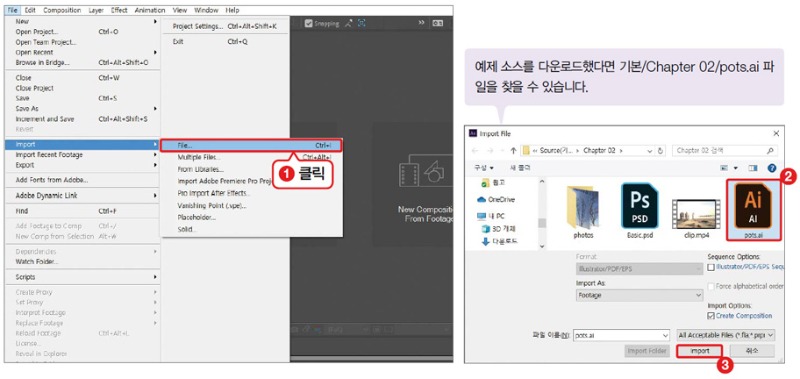800x379 pixels.
Task: Click the Import button
Action: click(699, 351)
